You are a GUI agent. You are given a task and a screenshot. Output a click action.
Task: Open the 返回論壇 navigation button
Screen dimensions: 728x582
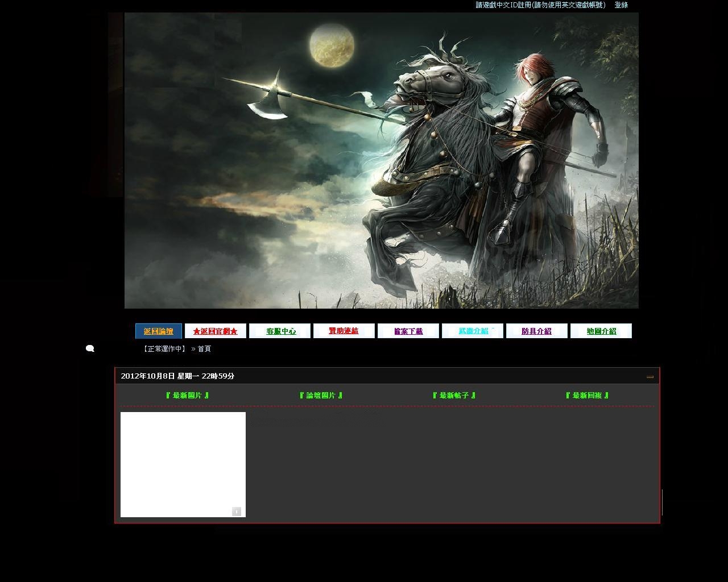[x=159, y=331]
